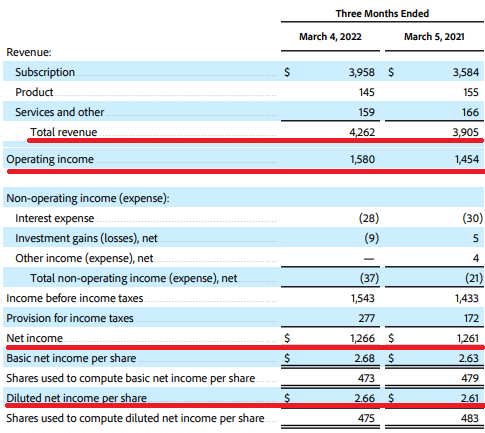The image size is (485, 433).
Task: Click 'Shares used to compute diluted' label
Action: tap(135, 418)
